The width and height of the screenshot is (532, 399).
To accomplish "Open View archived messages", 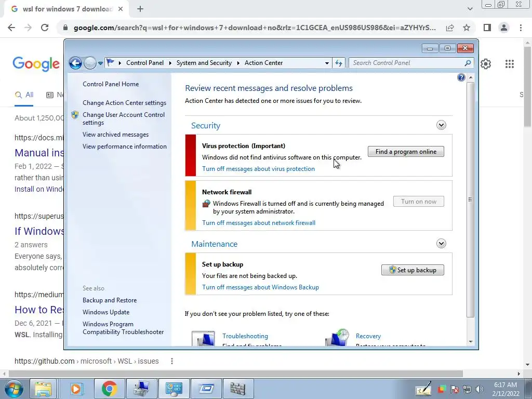I will [x=116, y=135].
